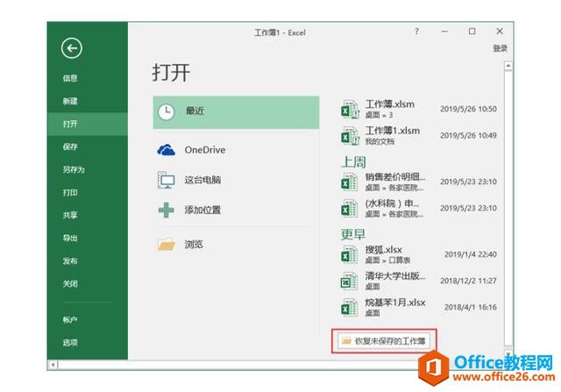The image size is (561, 392).
Task: Click the clock icon next to 最近
Action: tap(167, 112)
